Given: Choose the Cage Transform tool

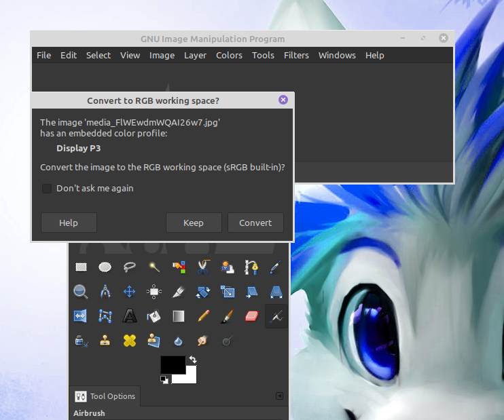Looking at the screenshot, I should [105, 316].
